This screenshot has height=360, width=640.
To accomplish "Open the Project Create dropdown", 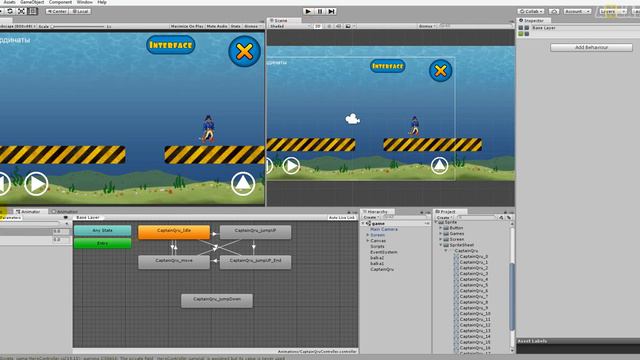I will (444, 218).
